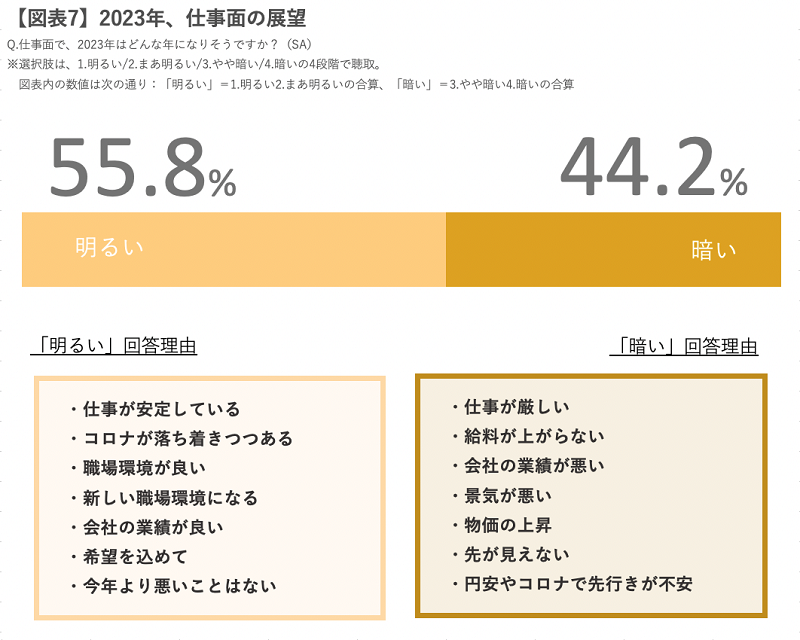800x640 pixels.
Task: Click the 55.8% figure
Action: [143, 167]
